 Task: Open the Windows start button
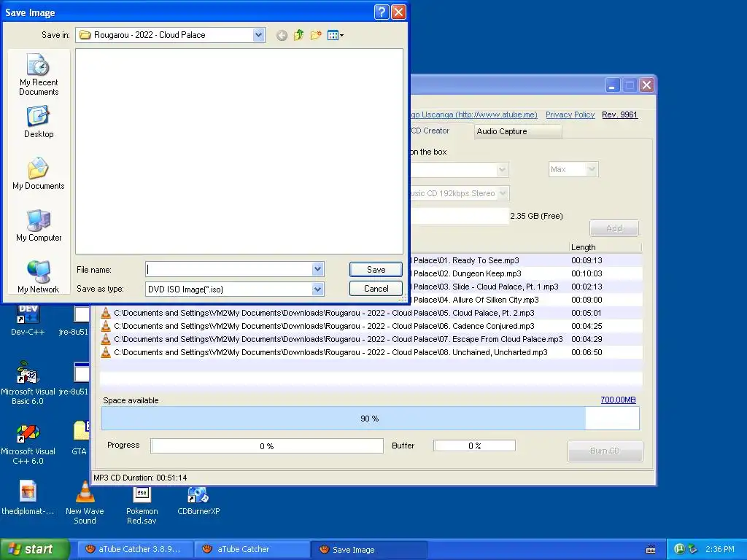click(x=35, y=549)
